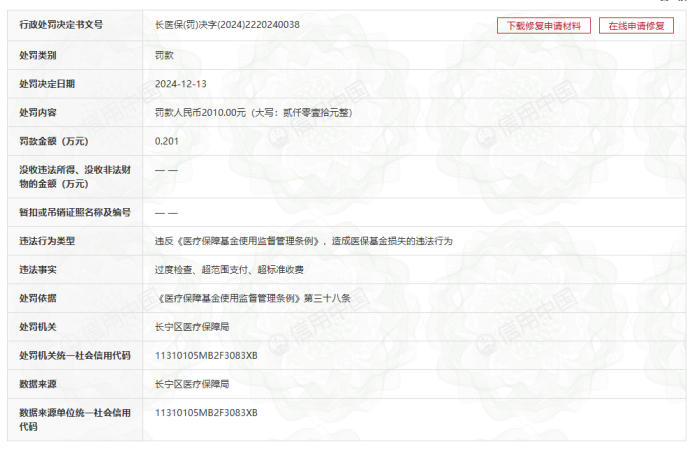Click the 处罚内容 label

38,113
